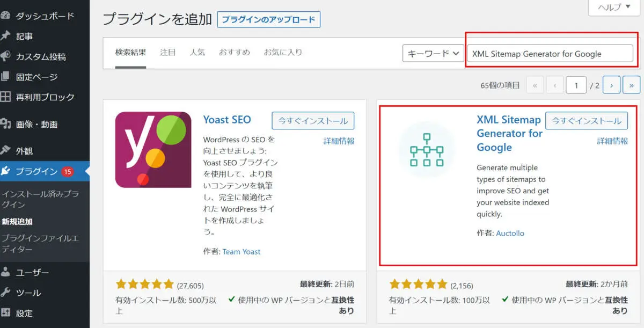Open the Yoast SEO title link

tap(227, 120)
